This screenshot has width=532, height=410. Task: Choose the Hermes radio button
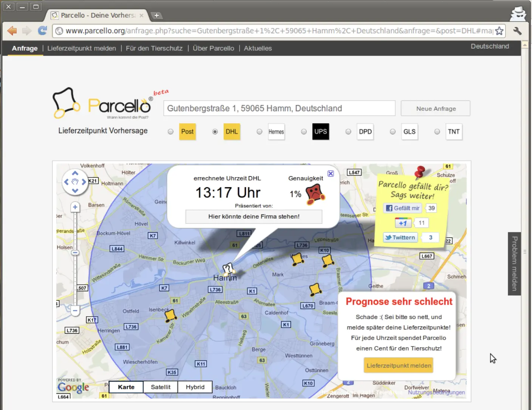coord(259,132)
